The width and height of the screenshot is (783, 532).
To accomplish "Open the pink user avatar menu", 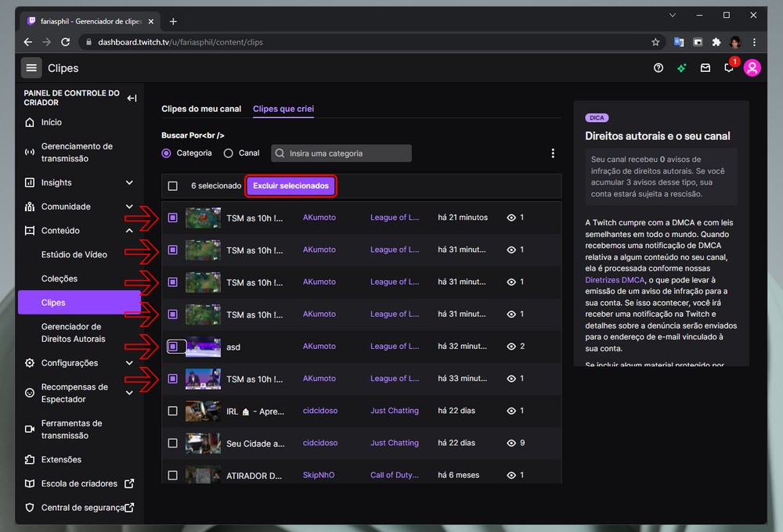I will point(752,68).
